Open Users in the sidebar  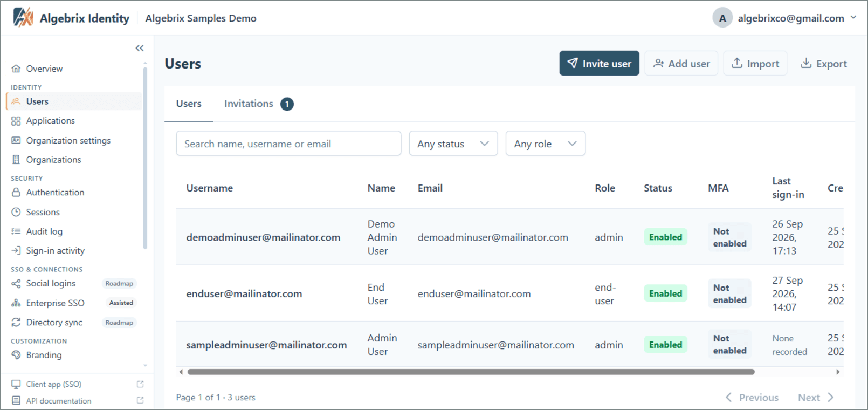coord(74,101)
